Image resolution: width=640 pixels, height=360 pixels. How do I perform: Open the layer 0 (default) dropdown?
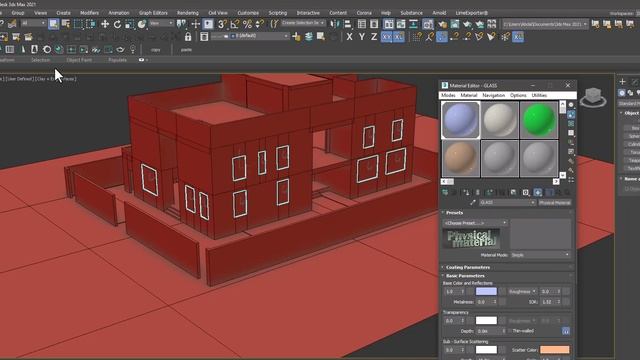pos(249,36)
